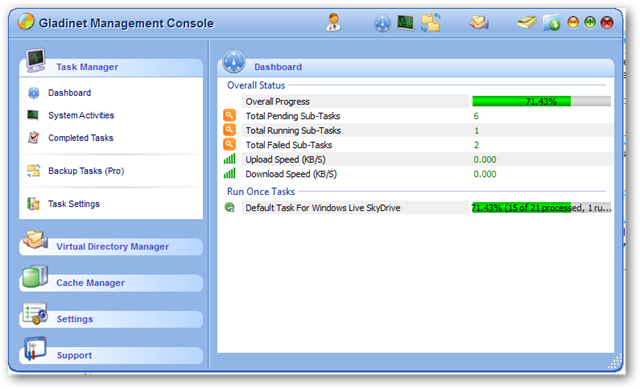Open the System Activities monitor icon in toolbar
This screenshot has width=640, height=389.
pos(405,22)
